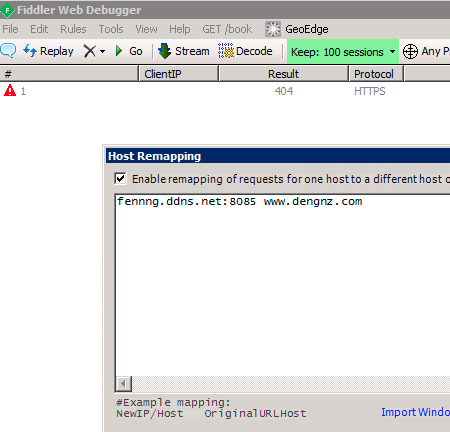Click the Host Remapping title bar
The height and width of the screenshot is (432, 450).
(278, 156)
